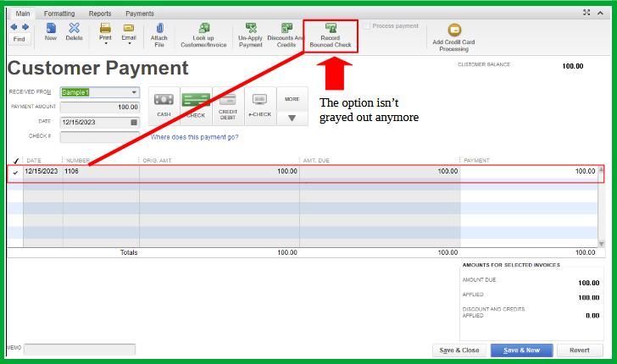This screenshot has width=617, height=364.
Task: Select e-Check payment method
Action: [x=259, y=106]
